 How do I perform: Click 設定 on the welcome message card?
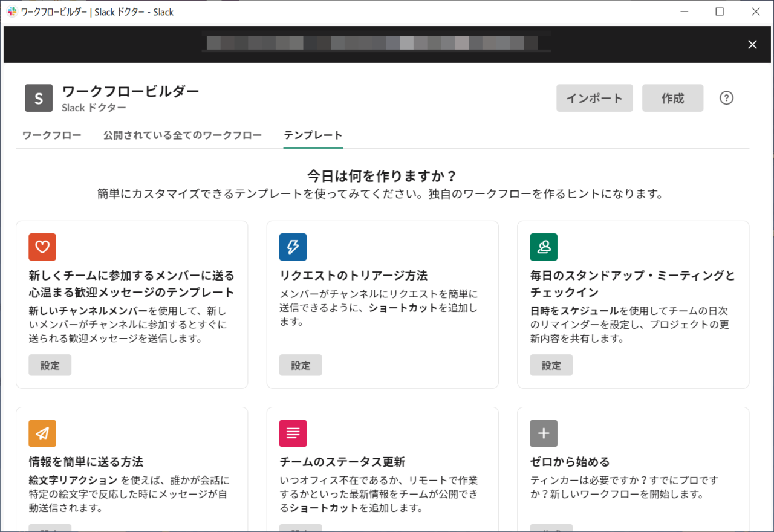click(50, 365)
